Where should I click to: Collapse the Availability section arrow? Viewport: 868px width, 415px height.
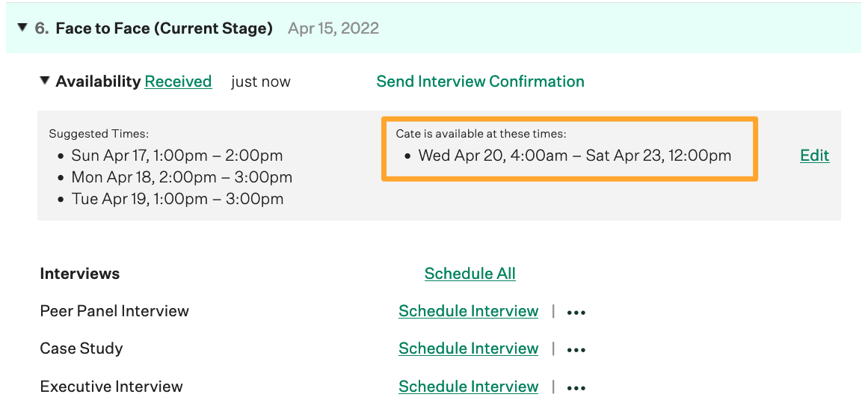[46, 81]
